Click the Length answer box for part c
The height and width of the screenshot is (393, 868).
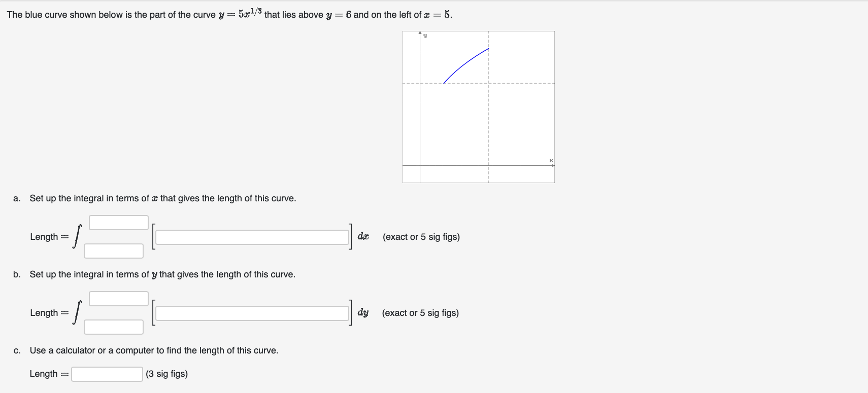(106, 374)
